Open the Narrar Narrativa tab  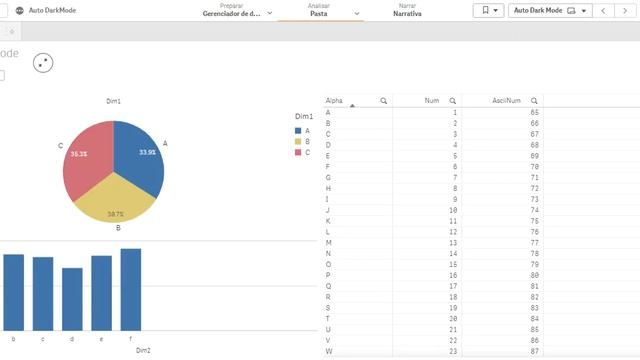pyautogui.click(x=407, y=10)
